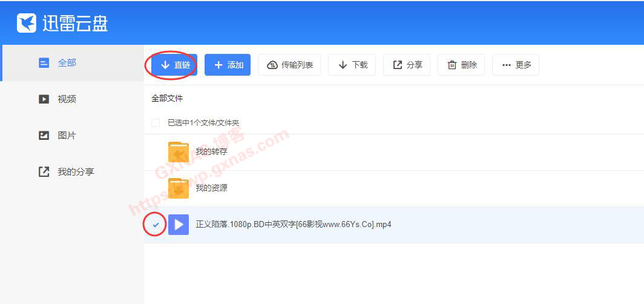
Task: Open 我的分享 share list
Action: click(75, 172)
